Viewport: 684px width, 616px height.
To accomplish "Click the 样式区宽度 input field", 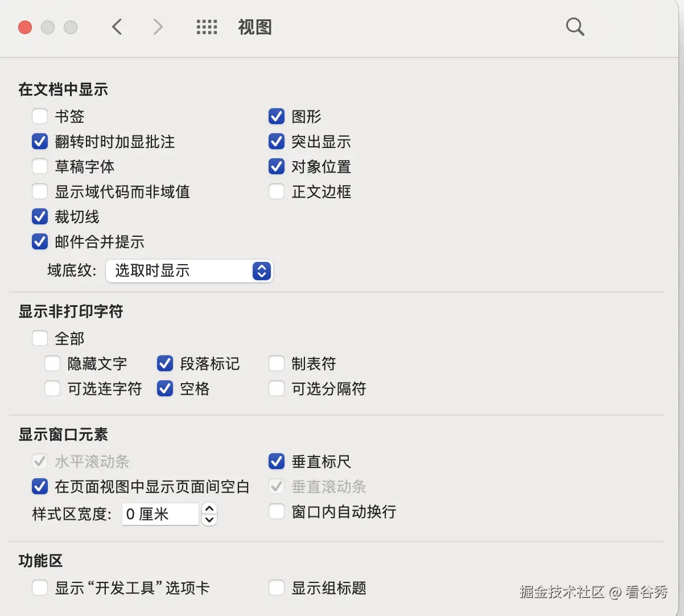I will tap(159, 514).
